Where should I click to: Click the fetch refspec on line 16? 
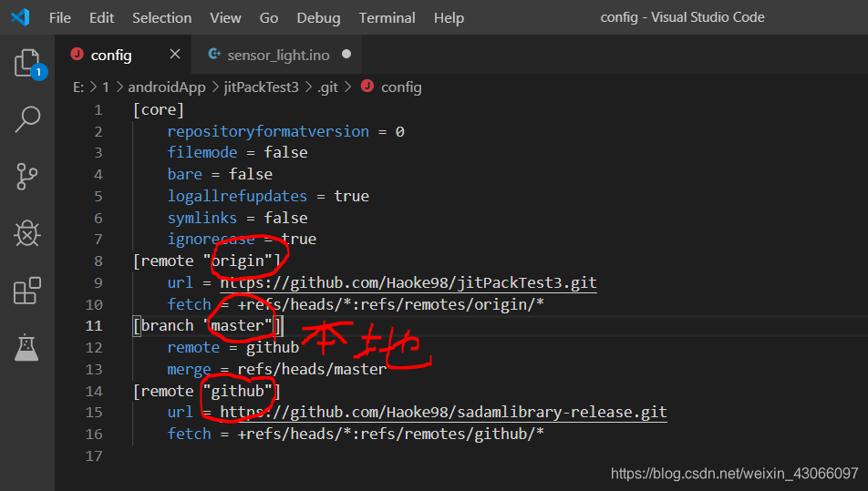pos(391,434)
